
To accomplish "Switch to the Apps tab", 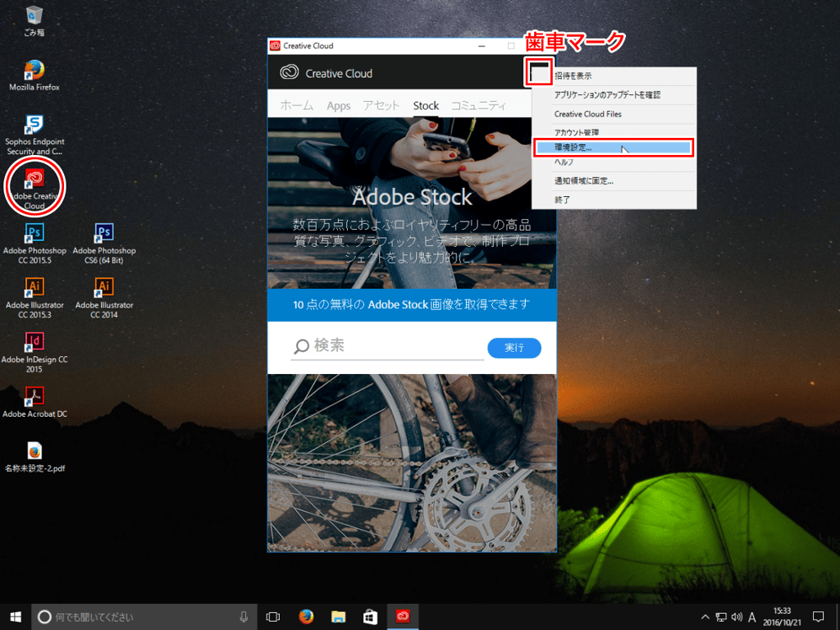I will (338, 105).
